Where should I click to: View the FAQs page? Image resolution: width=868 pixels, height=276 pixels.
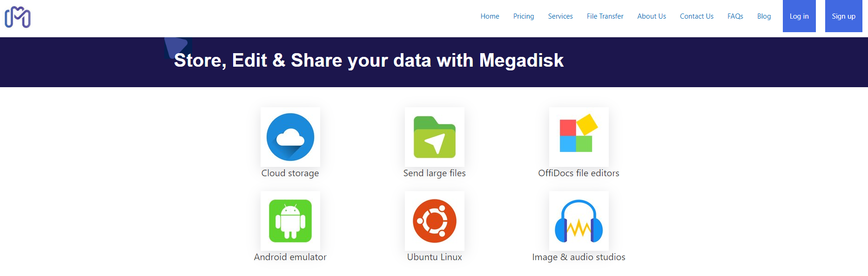pyautogui.click(x=735, y=16)
